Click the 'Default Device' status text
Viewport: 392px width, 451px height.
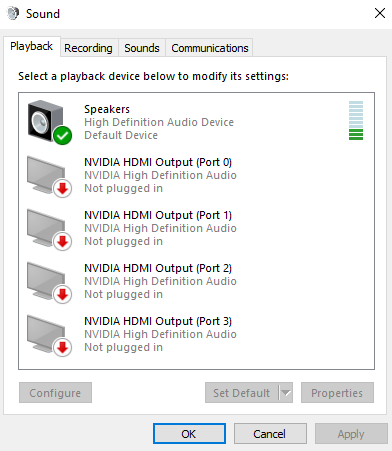(121, 135)
